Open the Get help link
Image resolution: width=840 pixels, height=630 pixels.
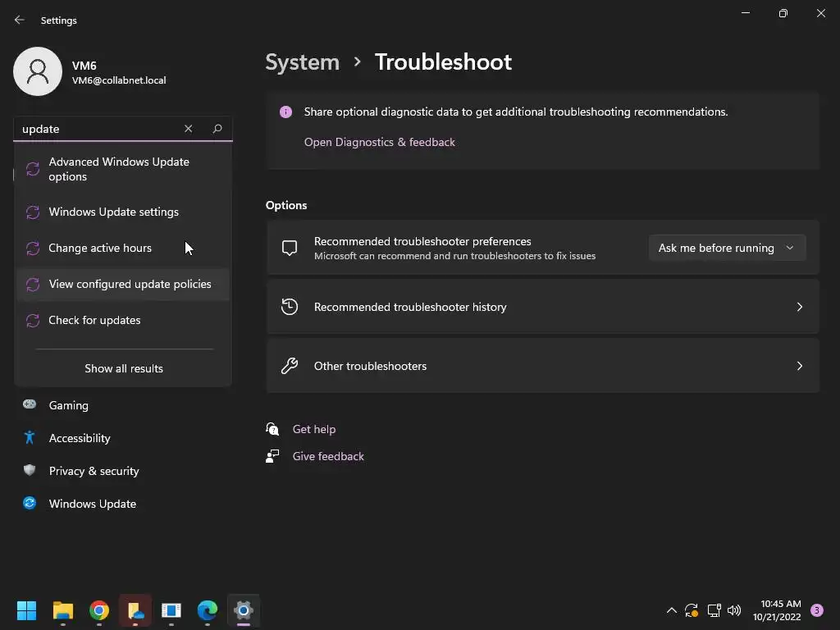point(314,429)
